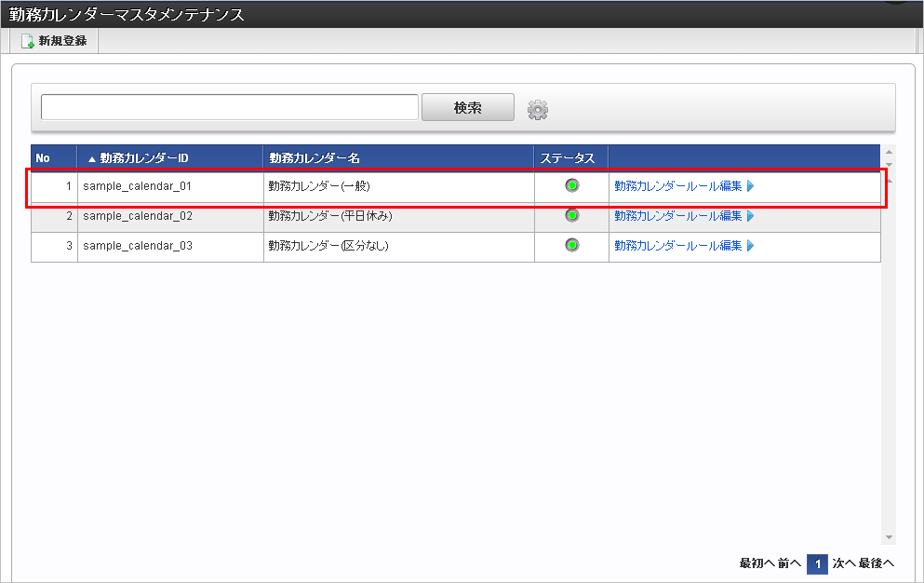
Task: Click page number 1 in pagination
Action: click(x=817, y=564)
